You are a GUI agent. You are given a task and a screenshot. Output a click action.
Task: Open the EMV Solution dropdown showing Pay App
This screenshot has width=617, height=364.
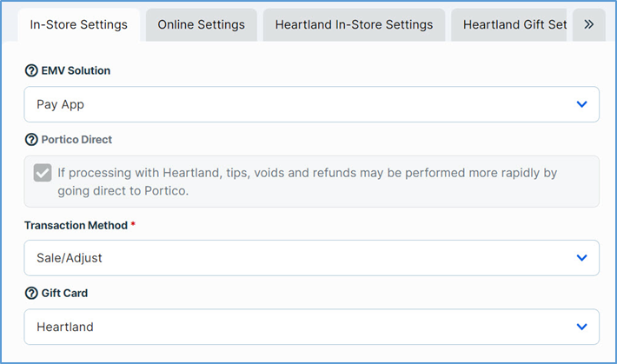point(295,104)
